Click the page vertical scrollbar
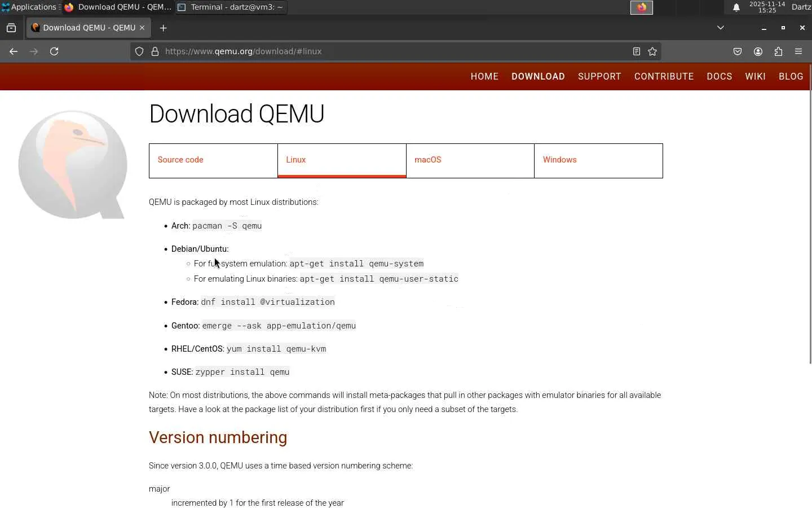The image size is (812, 508). point(810,214)
